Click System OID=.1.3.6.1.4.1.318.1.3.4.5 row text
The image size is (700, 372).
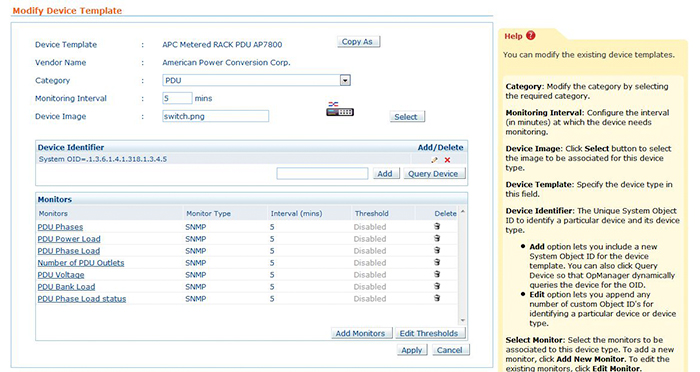(x=103, y=159)
